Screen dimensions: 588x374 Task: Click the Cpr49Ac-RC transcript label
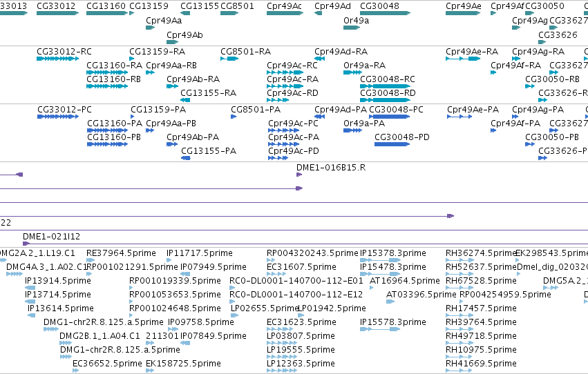click(292, 66)
